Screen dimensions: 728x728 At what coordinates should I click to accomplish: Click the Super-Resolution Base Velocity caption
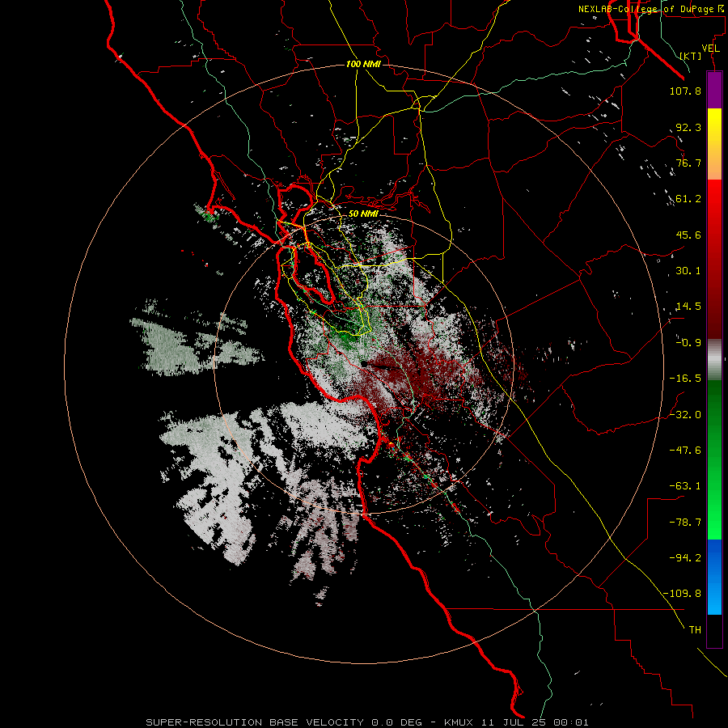click(x=366, y=722)
